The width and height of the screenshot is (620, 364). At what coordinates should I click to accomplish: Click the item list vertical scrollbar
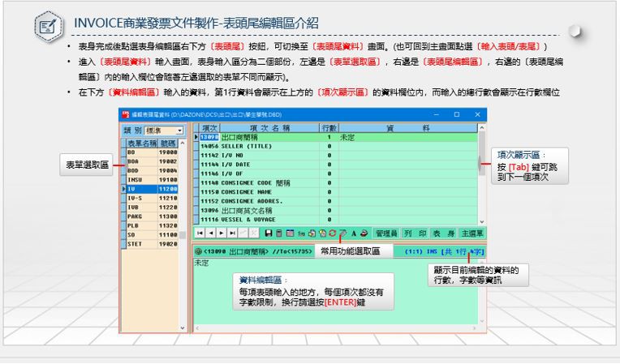(483, 162)
